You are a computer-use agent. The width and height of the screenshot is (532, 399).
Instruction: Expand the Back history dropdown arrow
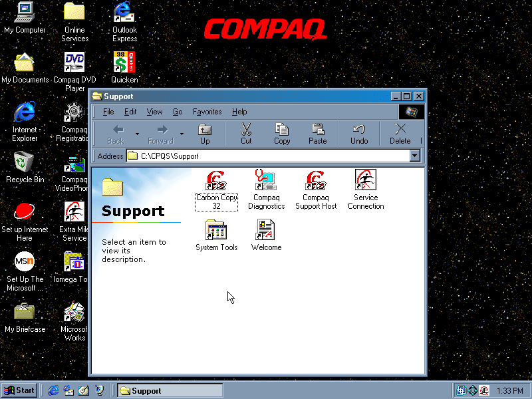[137, 134]
